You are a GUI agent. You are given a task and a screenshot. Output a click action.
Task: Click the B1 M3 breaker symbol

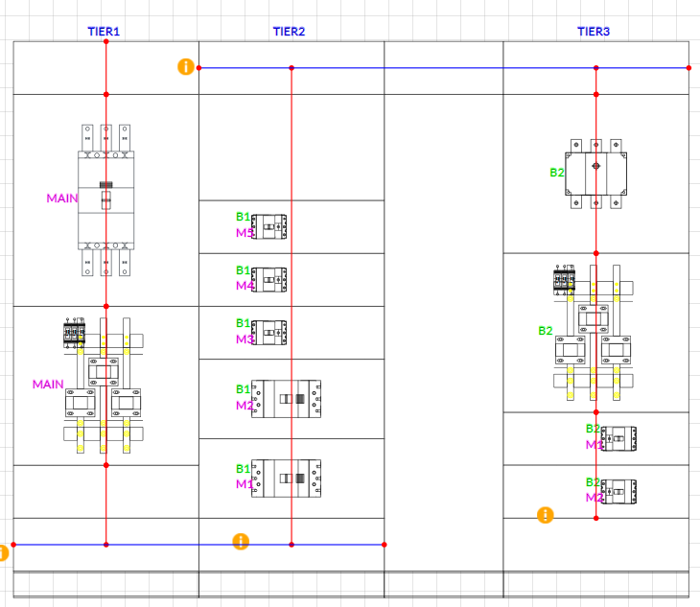pos(269,333)
